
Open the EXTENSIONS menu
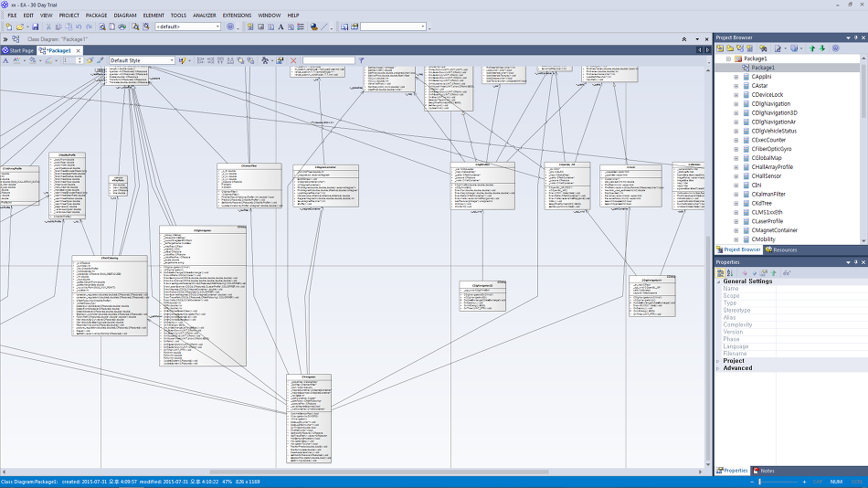tap(237, 16)
